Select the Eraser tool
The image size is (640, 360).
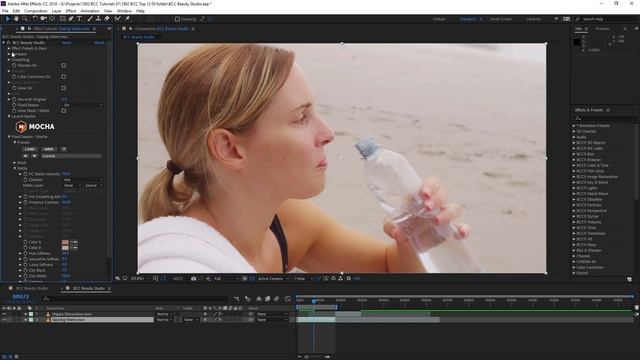pyautogui.click(x=107, y=19)
